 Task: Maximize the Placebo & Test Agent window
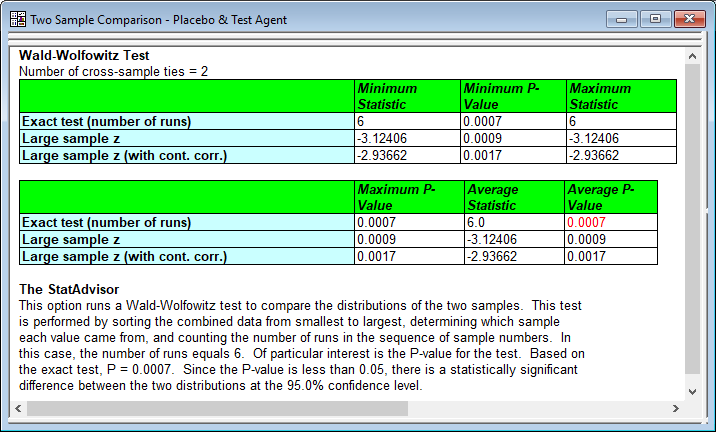[655, 19]
